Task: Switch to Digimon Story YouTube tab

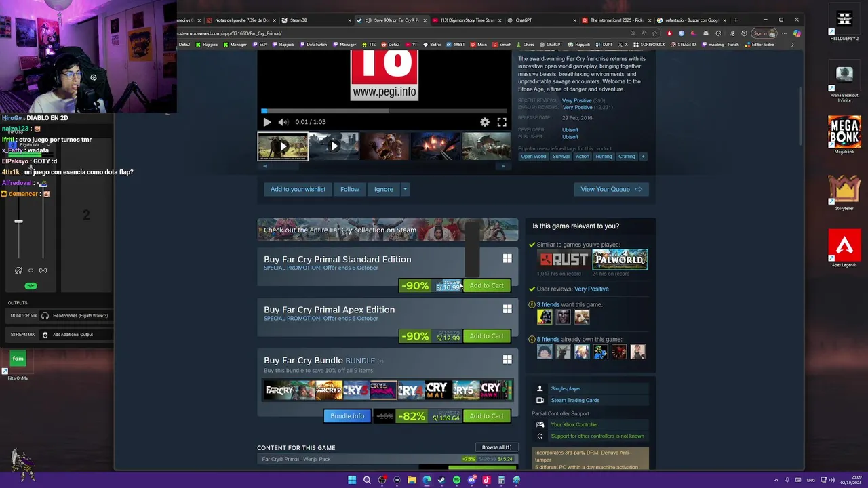Action: click(x=467, y=20)
